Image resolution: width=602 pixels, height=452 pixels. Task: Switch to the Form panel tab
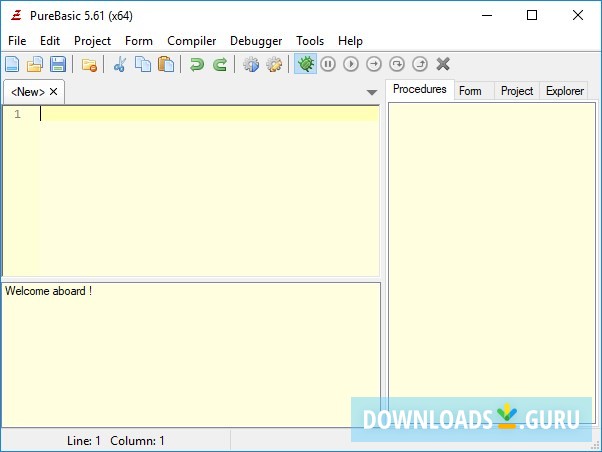(x=470, y=91)
